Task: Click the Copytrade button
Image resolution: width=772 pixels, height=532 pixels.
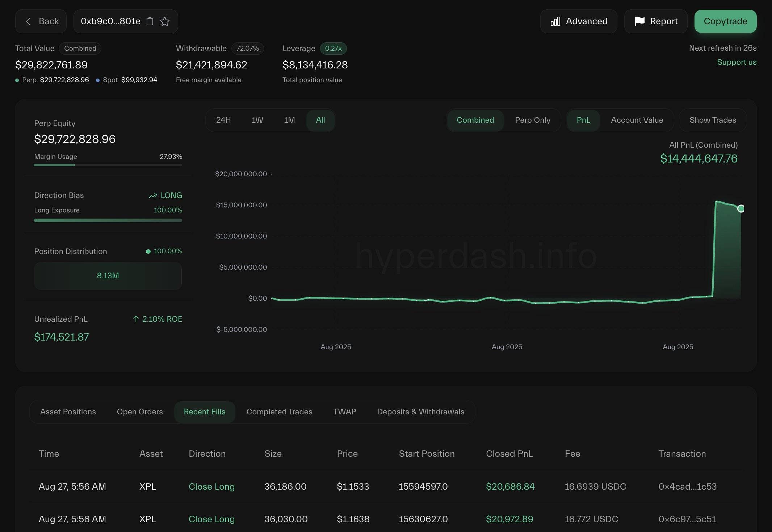Action: tap(725, 21)
